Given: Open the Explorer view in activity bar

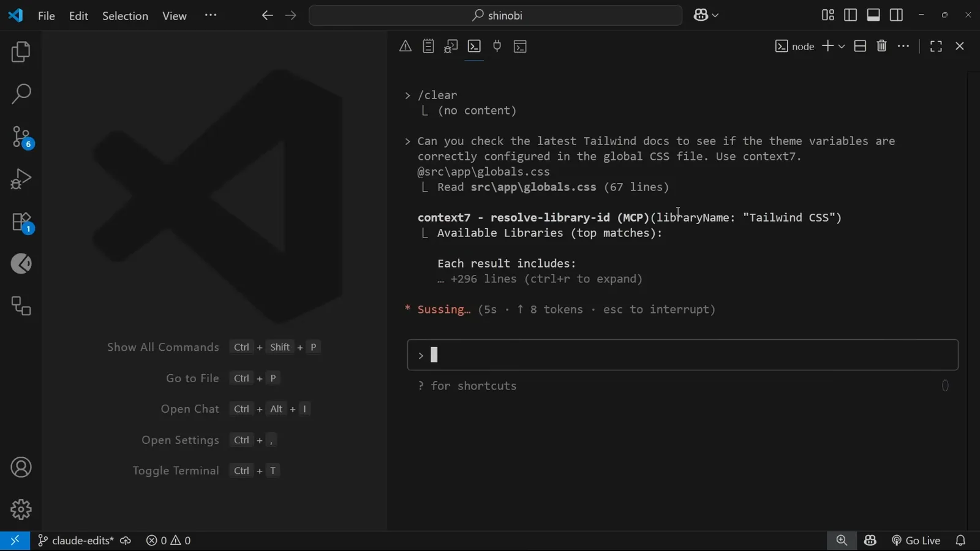Looking at the screenshot, I should pyautogui.click(x=21, y=52).
